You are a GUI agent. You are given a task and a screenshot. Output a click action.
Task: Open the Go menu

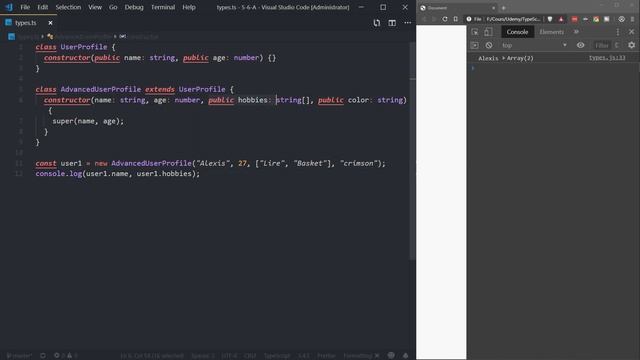click(113, 7)
